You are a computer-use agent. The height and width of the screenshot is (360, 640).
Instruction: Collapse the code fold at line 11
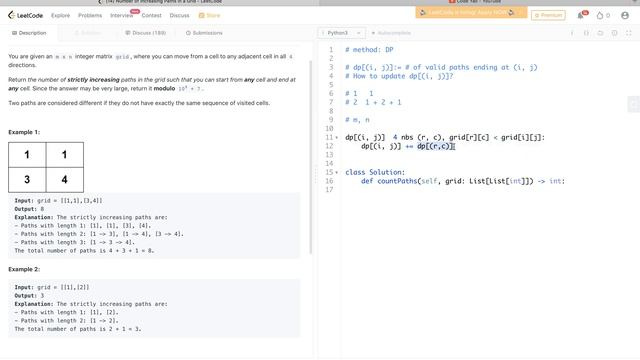337,138
